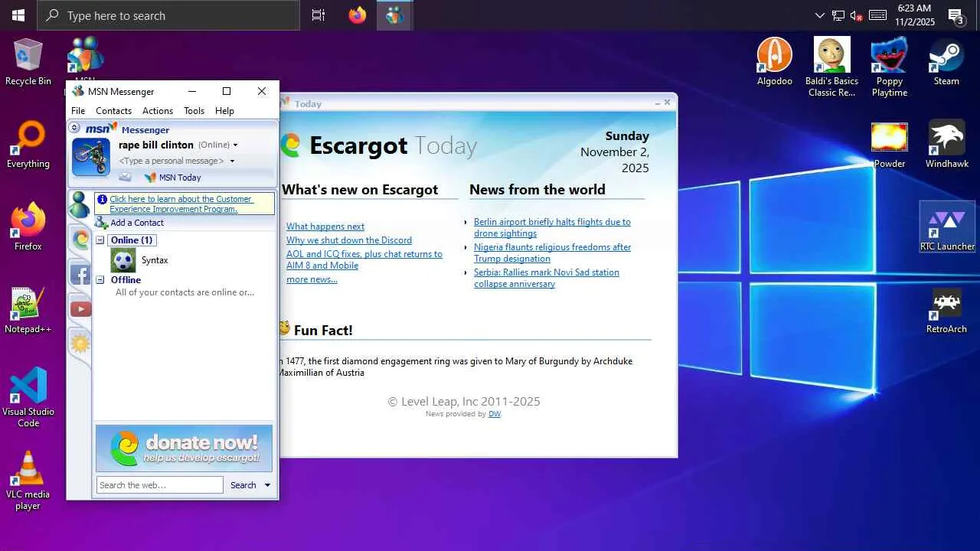This screenshot has width=980, height=551.
Task: Open 'Why we shut down the Discord' link
Action: (x=349, y=240)
